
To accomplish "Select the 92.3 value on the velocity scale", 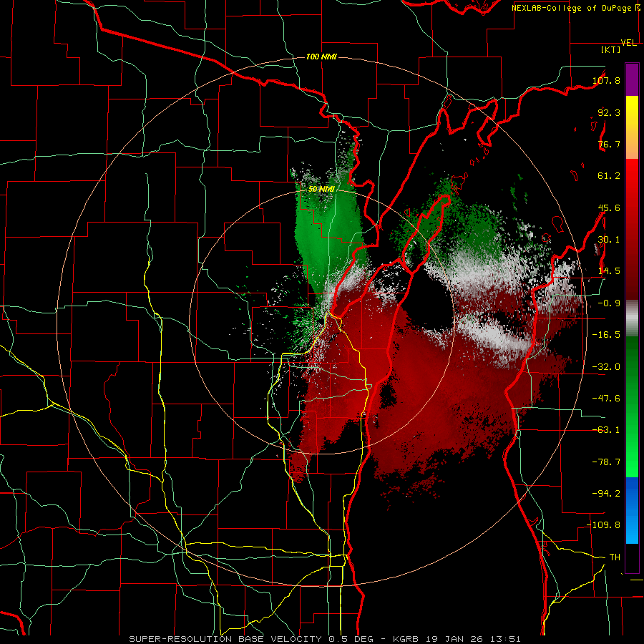I will (609, 112).
